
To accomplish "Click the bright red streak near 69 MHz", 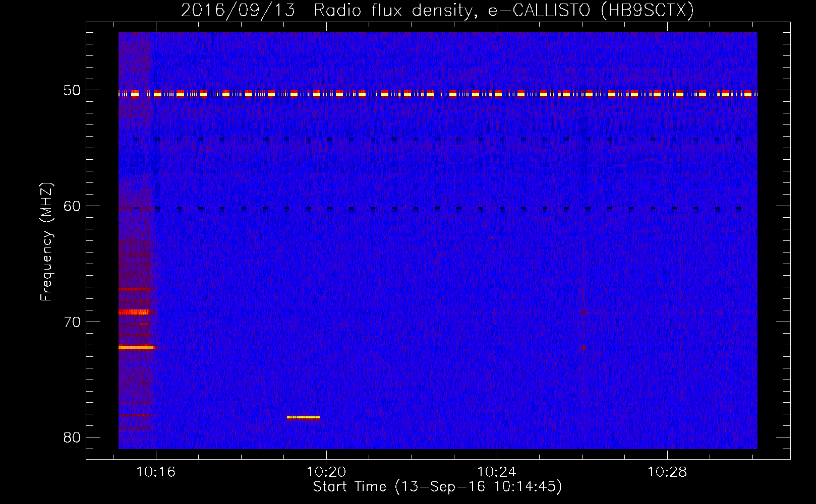I will tap(135, 312).
